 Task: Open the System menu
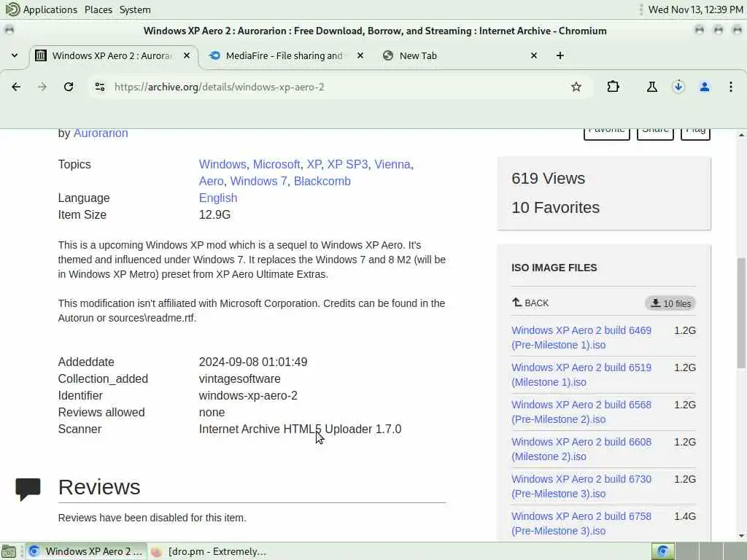(135, 9)
